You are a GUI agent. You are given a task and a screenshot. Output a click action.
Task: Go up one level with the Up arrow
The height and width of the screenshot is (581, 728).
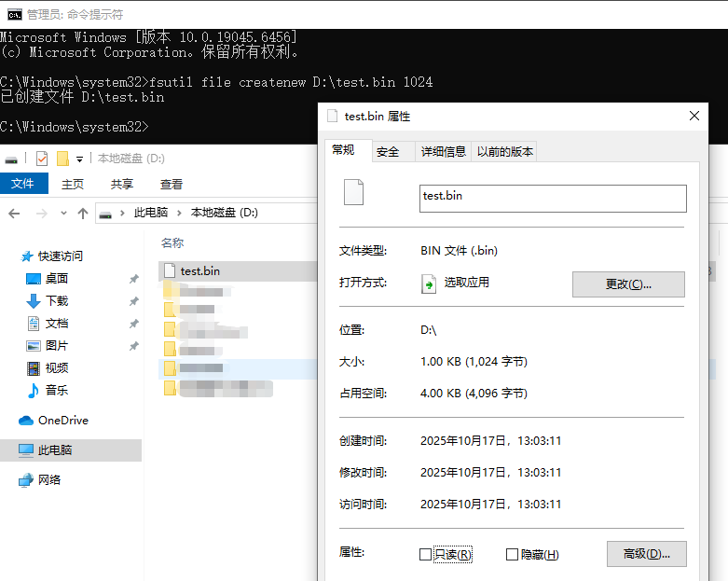click(83, 214)
